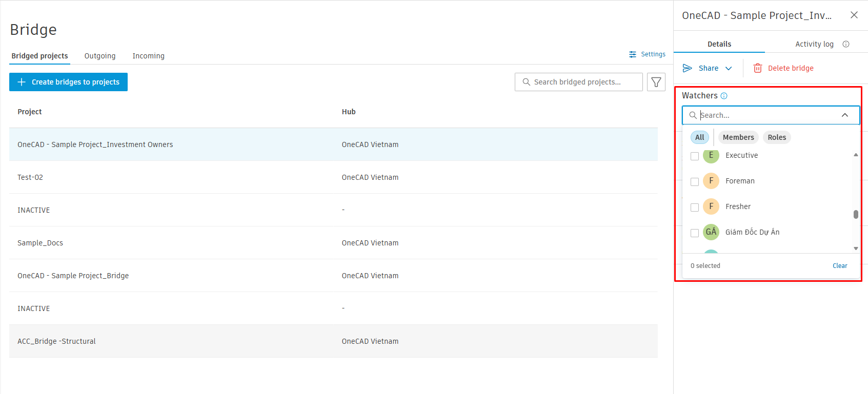This screenshot has height=394, width=868.
Task: Check the Executive role checkbox
Action: pos(695,156)
